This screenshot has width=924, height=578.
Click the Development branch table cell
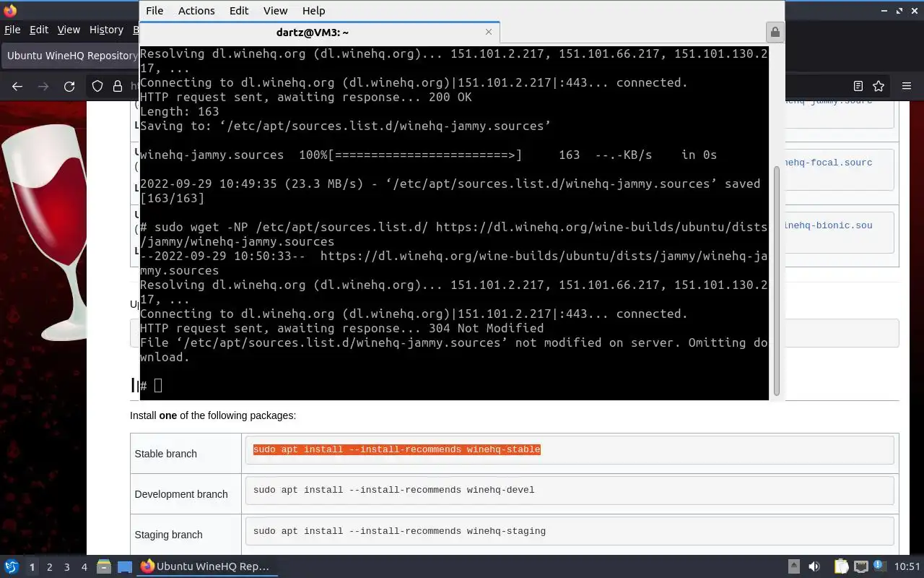coord(186,493)
